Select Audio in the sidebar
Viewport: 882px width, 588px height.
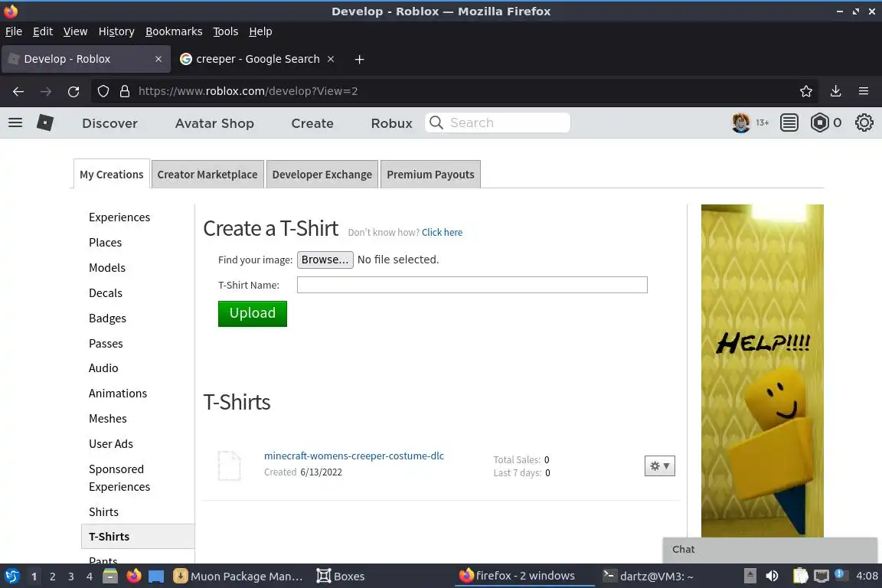click(x=103, y=368)
